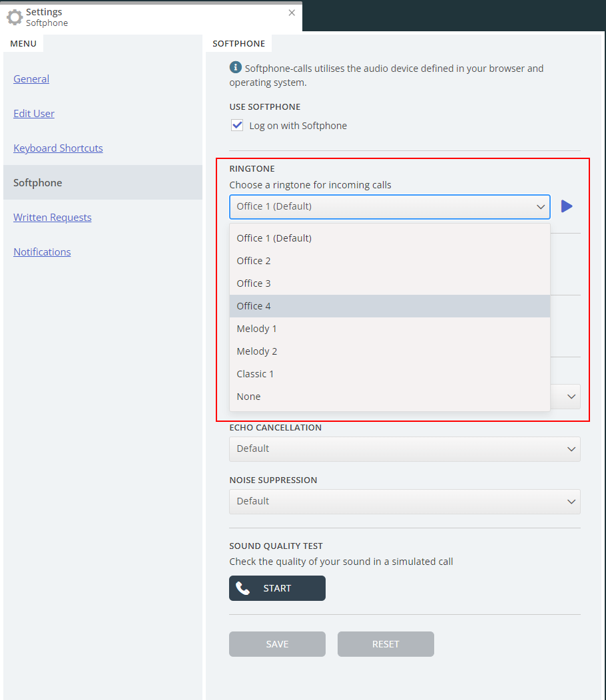Image resolution: width=606 pixels, height=700 pixels.
Task: Open Keyboard Shortcuts settings
Action: click(x=58, y=148)
